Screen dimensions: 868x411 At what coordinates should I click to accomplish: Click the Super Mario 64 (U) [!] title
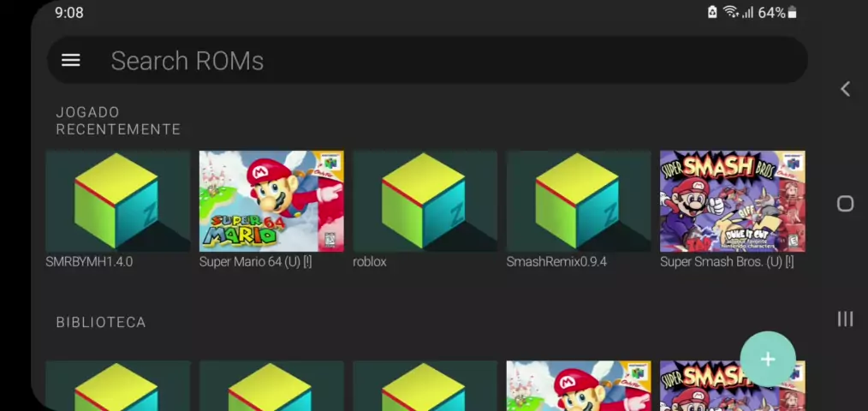point(255,262)
